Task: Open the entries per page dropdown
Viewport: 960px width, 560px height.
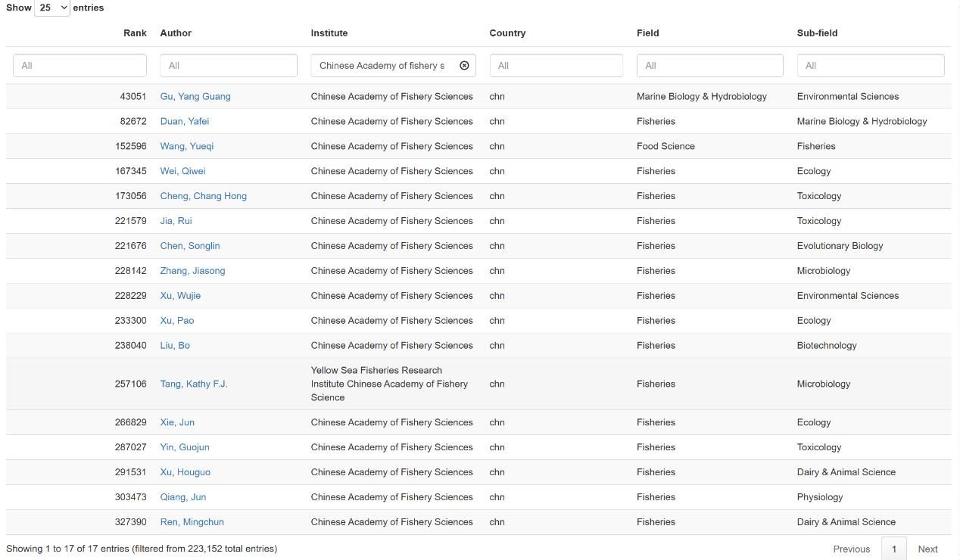Action: point(52,8)
